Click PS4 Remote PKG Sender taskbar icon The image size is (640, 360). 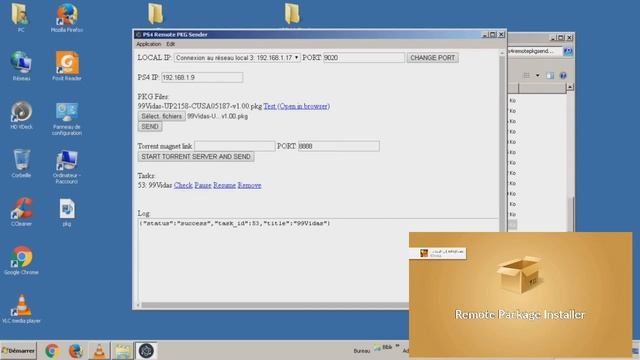click(146, 351)
